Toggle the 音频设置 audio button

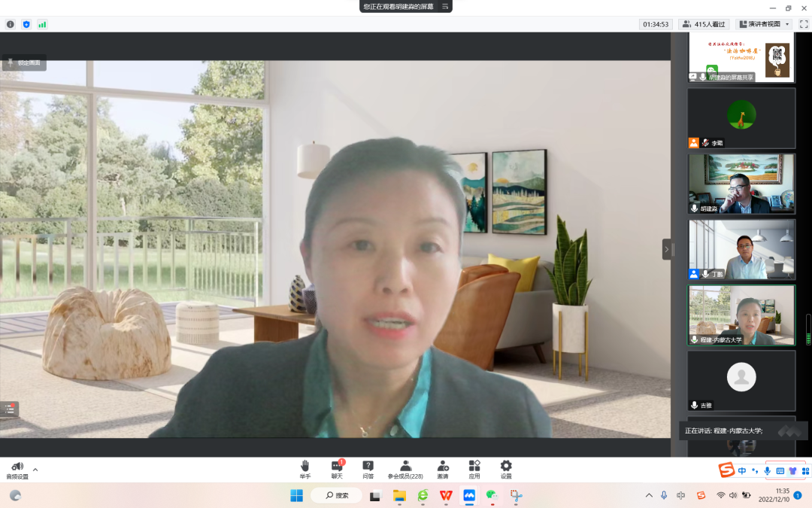pos(17,470)
